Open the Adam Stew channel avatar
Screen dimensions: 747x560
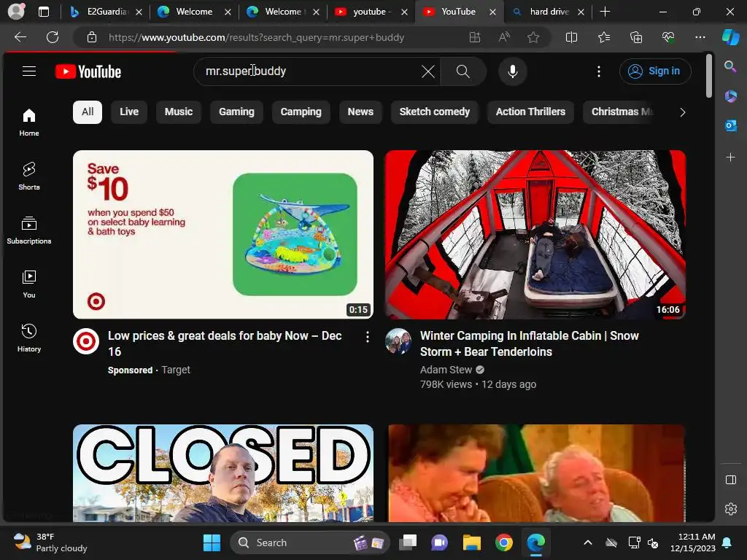(398, 341)
